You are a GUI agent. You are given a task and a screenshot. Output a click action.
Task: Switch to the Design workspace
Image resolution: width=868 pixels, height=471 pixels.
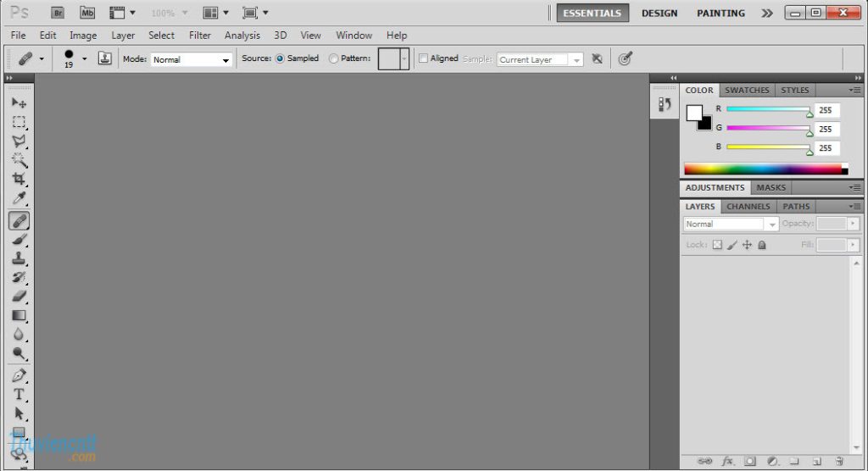659,13
